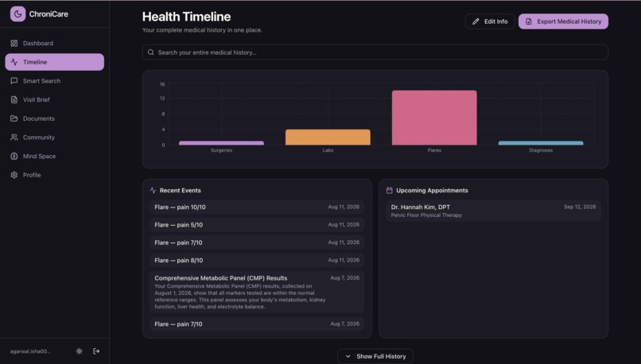Open the Dashboard page
The width and height of the screenshot is (641, 364).
point(54,43)
